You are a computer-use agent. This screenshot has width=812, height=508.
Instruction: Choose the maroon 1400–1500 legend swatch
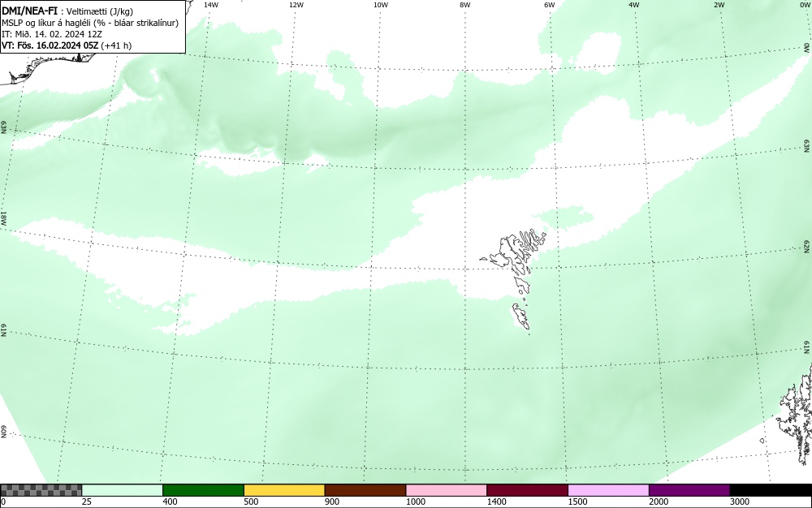click(527, 490)
